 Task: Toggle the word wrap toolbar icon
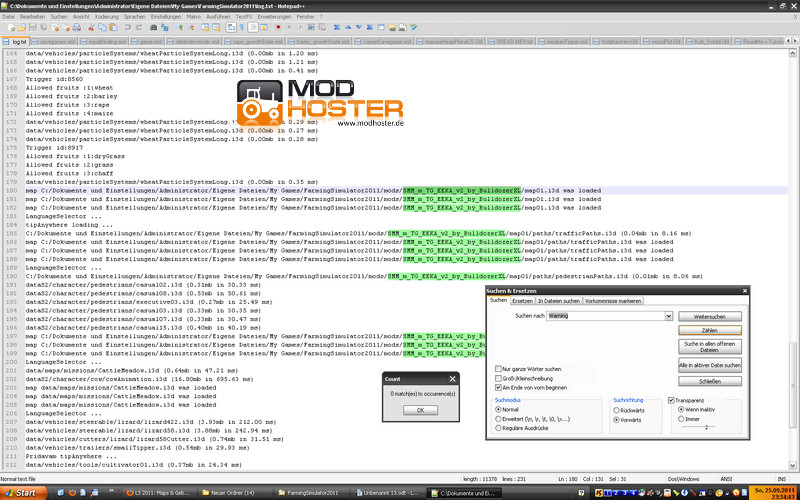point(231,28)
